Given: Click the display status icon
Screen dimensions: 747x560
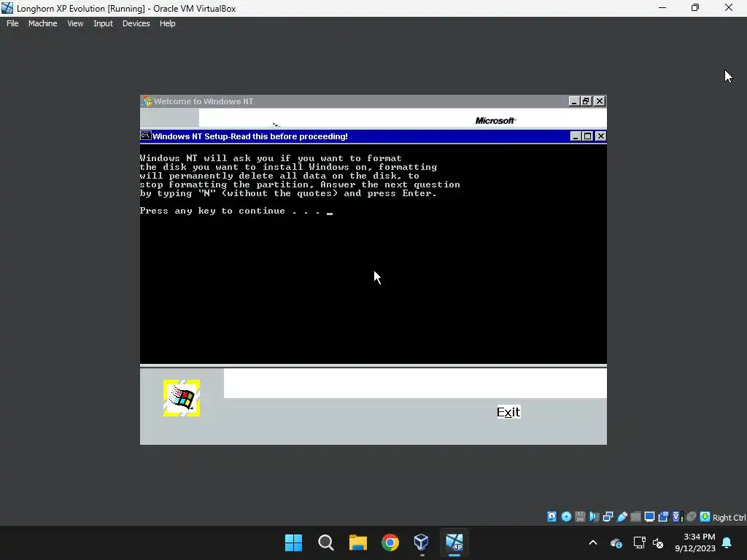Looking at the screenshot, I should (649, 517).
